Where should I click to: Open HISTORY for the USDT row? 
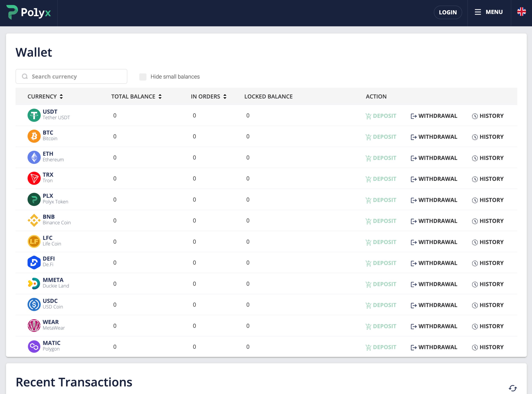(488, 116)
